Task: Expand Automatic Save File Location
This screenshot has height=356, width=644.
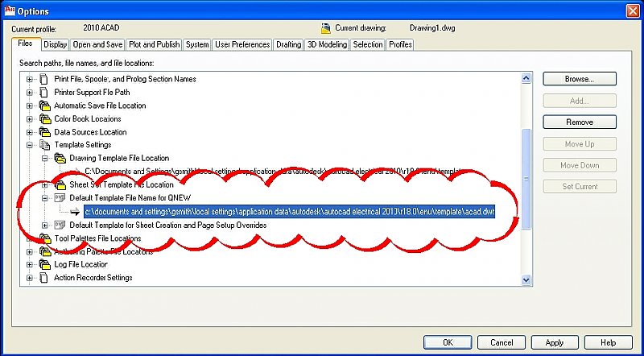Action: click(30, 106)
